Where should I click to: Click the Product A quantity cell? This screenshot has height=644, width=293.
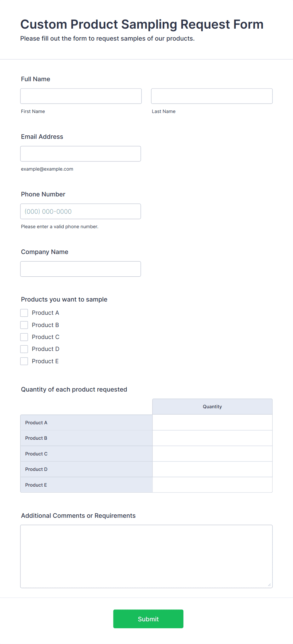[x=212, y=422]
